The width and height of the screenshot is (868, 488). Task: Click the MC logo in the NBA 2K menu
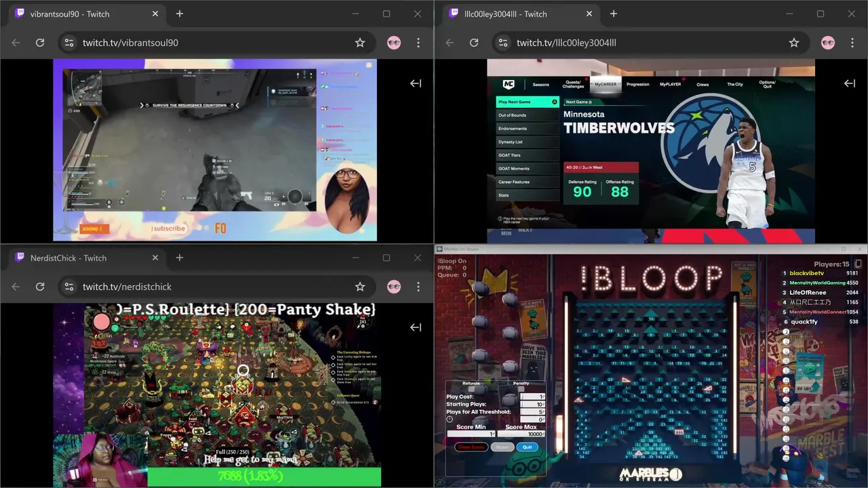(x=509, y=85)
